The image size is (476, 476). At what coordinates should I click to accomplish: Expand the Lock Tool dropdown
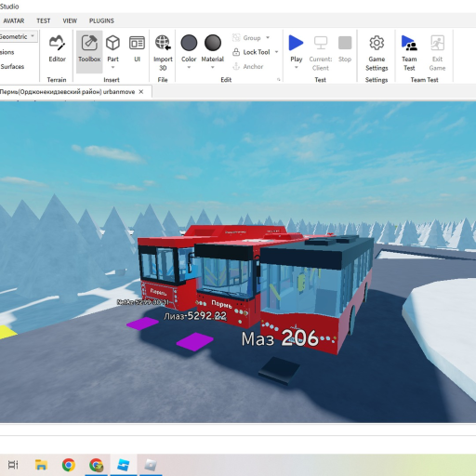coord(276,52)
